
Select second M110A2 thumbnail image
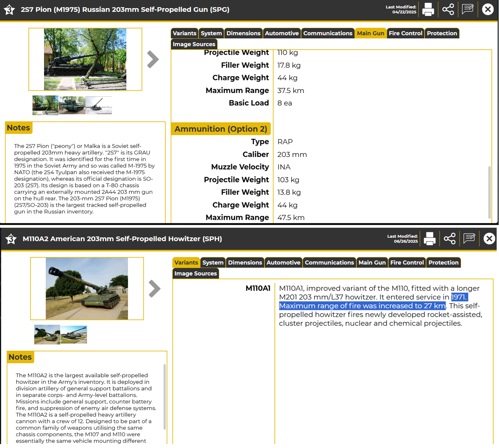coord(74,335)
